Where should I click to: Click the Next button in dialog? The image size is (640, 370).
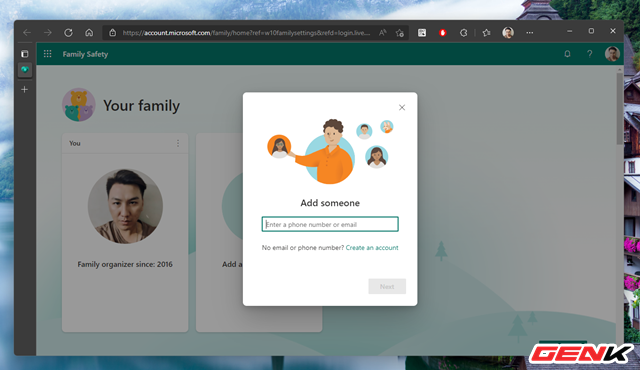pos(387,286)
